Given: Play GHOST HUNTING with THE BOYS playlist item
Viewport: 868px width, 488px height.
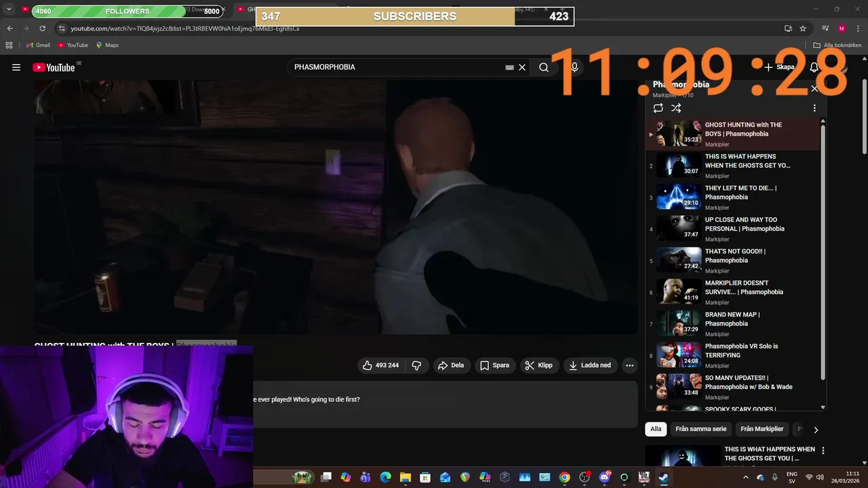Looking at the screenshot, I should pos(733,134).
